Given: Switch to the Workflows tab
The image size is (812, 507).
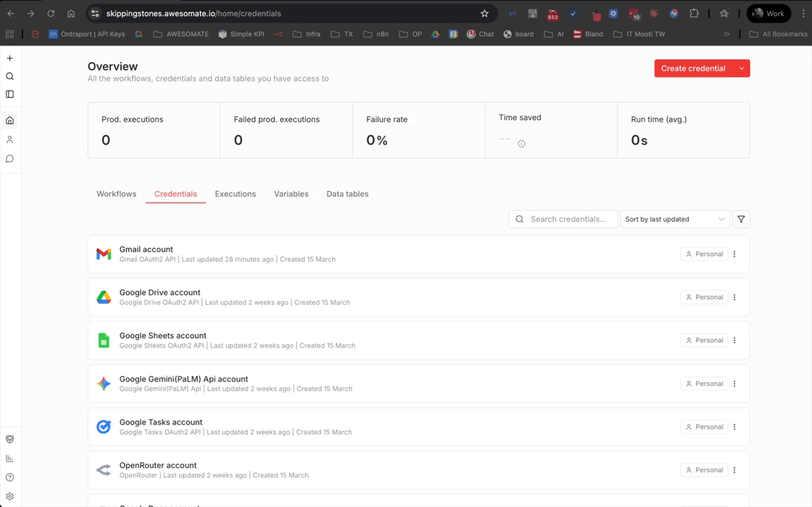Looking at the screenshot, I should click(116, 194).
